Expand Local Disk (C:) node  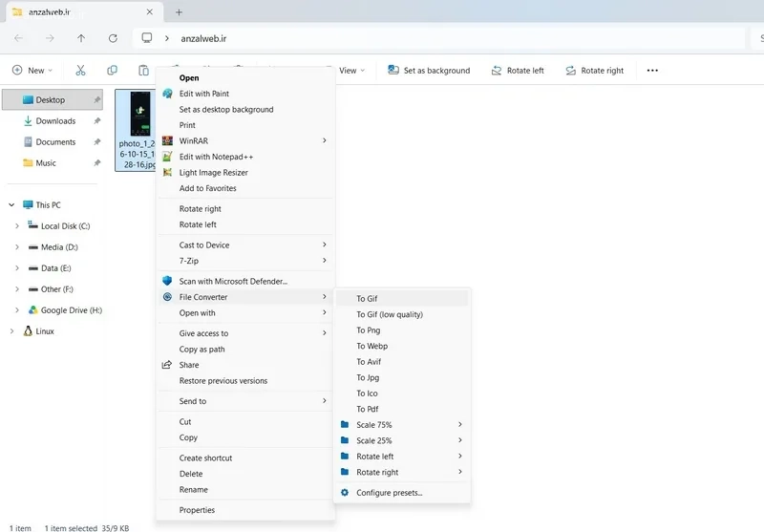(17, 226)
